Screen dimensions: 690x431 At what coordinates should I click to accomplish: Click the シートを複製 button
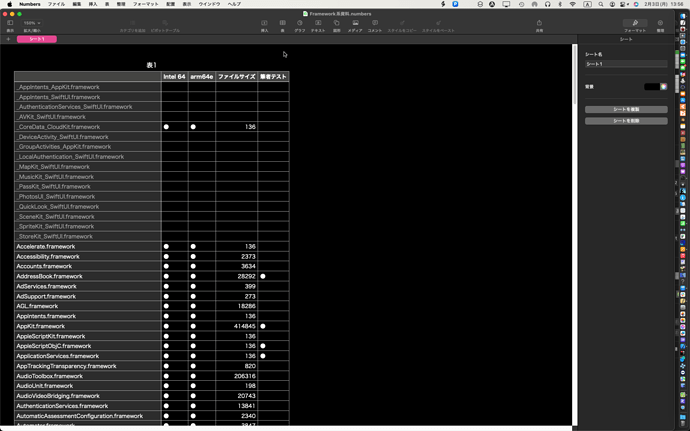(x=626, y=109)
